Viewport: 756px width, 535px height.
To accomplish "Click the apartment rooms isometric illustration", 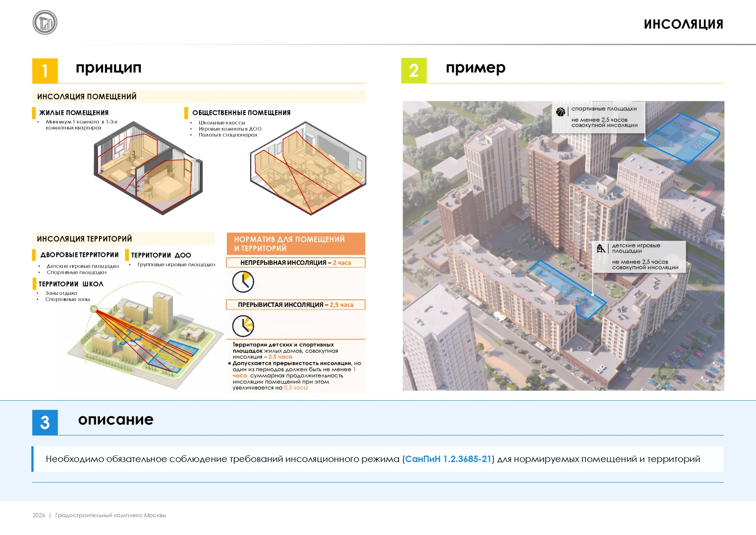I will (148, 168).
